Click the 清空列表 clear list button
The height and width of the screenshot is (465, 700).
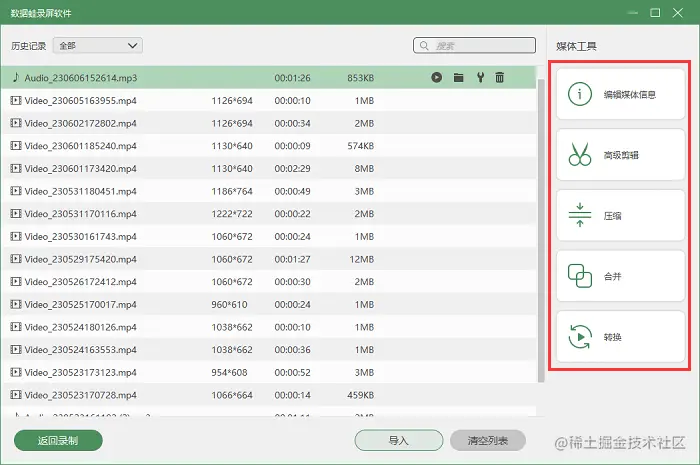488,441
